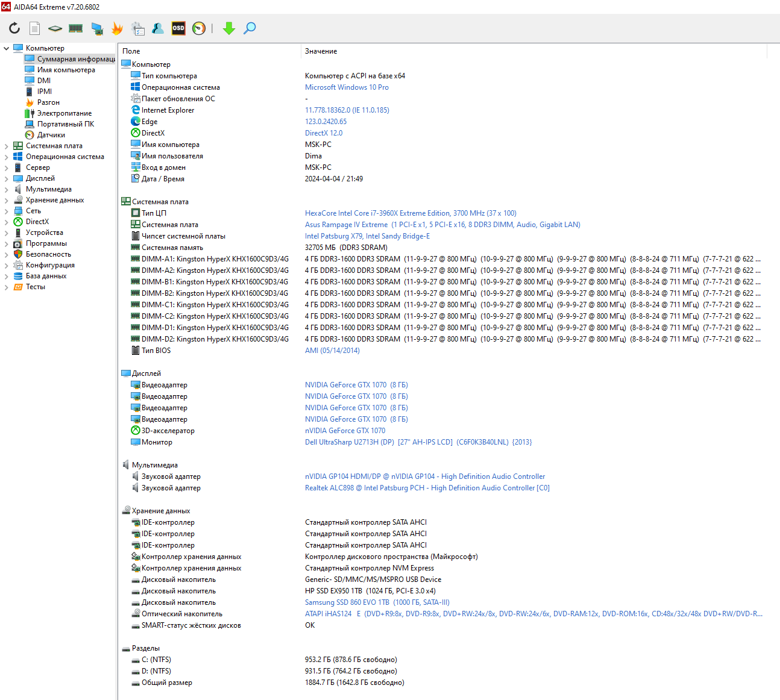This screenshot has height=700, width=780.
Task: Open the Asus Rampage IV Extreme link
Action: (442, 225)
